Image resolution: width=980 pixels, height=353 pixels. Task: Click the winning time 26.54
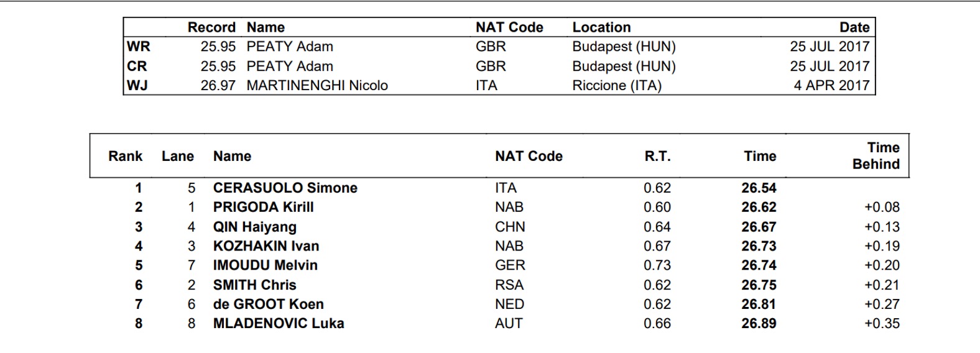point(759,188)
